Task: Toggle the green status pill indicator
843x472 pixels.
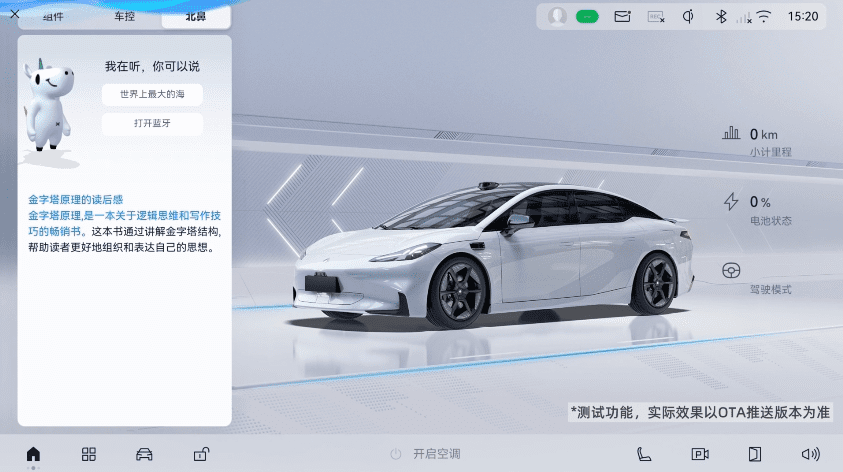Action: 587,16
